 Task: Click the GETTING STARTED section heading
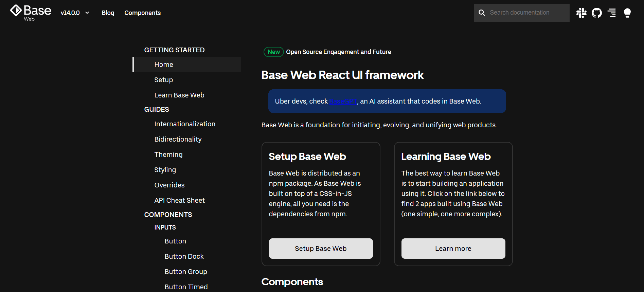pyautogui.click(x=174, y=50)
